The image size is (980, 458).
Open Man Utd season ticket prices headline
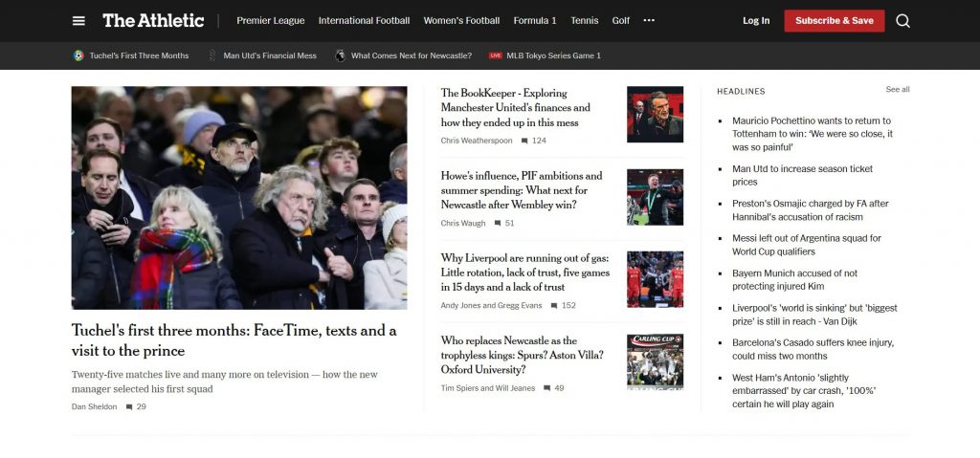(x=803, y=175)
